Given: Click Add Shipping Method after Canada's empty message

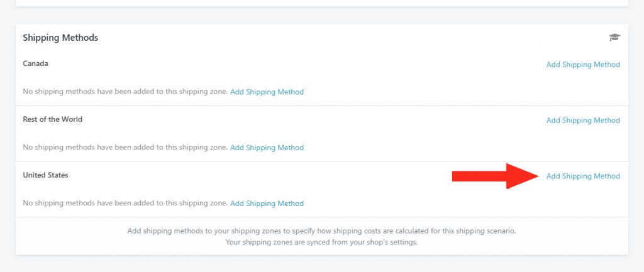Looking at the screenshot, I should (267, 92).
